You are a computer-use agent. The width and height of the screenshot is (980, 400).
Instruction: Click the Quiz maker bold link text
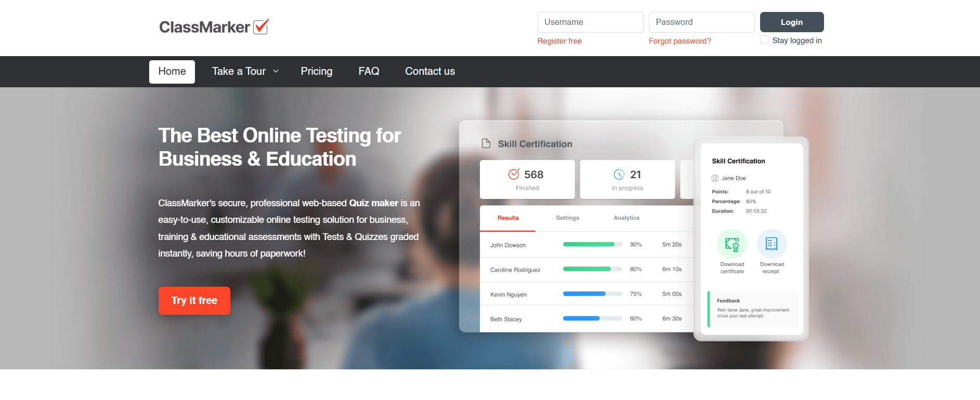coord(374,203)
